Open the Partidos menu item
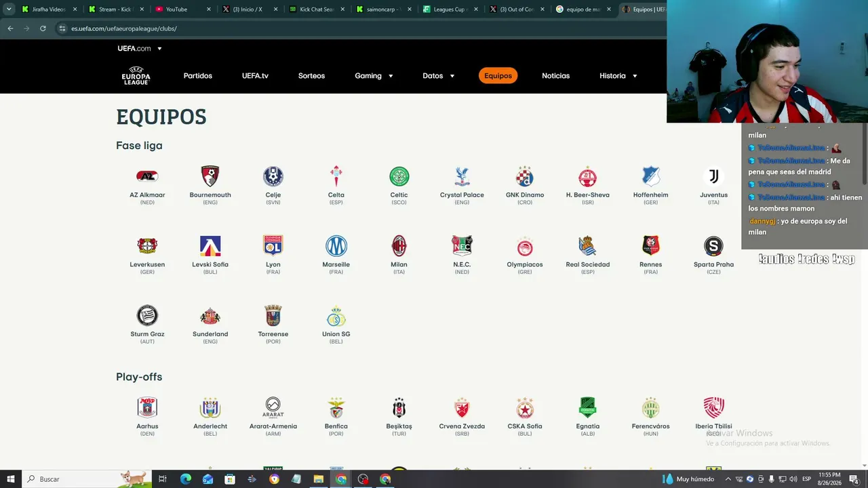The image size is (868, 488). (198, 76)
